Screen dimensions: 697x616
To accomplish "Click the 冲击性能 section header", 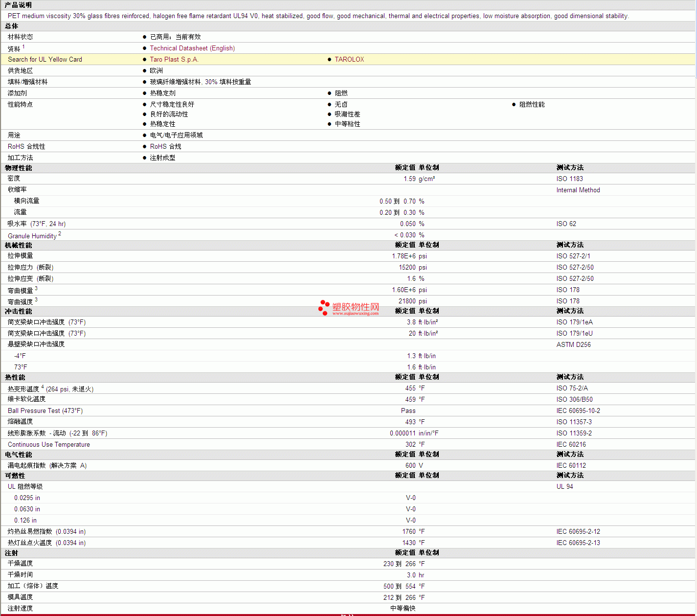I will 18,311.
